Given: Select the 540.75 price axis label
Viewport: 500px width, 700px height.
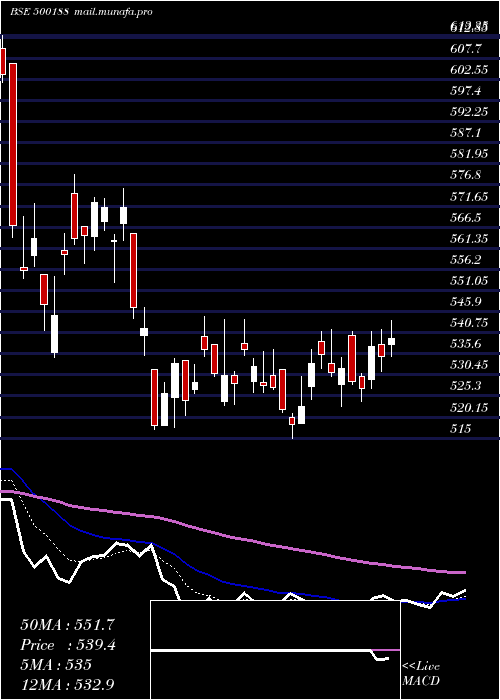Looking at the screenshot, I should [x=469, y=322].
